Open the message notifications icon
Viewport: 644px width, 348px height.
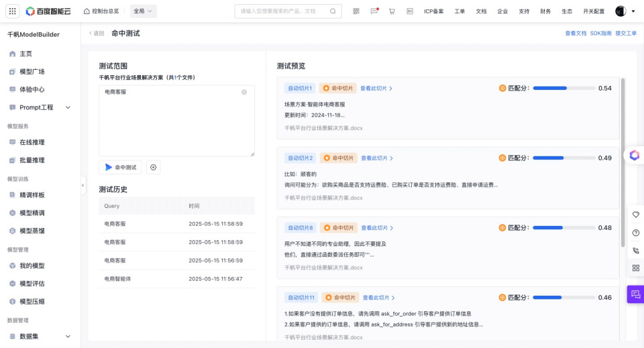pyautogui.click(x=374, y=11)
